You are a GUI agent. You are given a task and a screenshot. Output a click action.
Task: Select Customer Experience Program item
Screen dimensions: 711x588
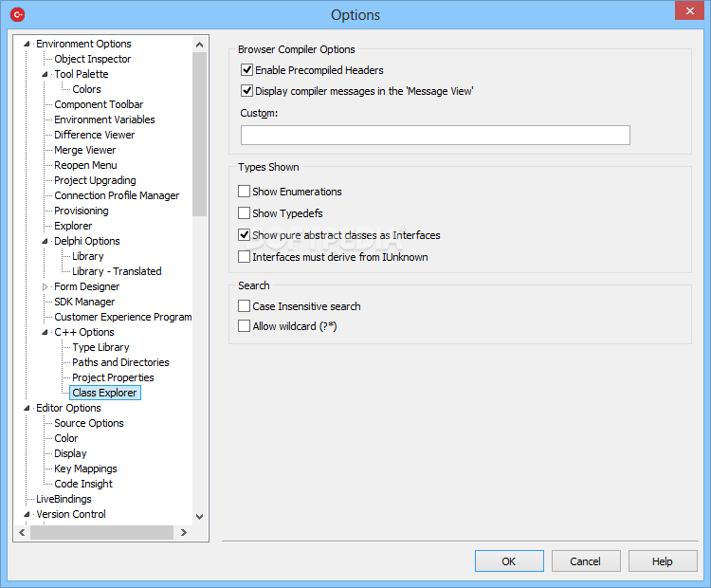(x=123, y=317)
